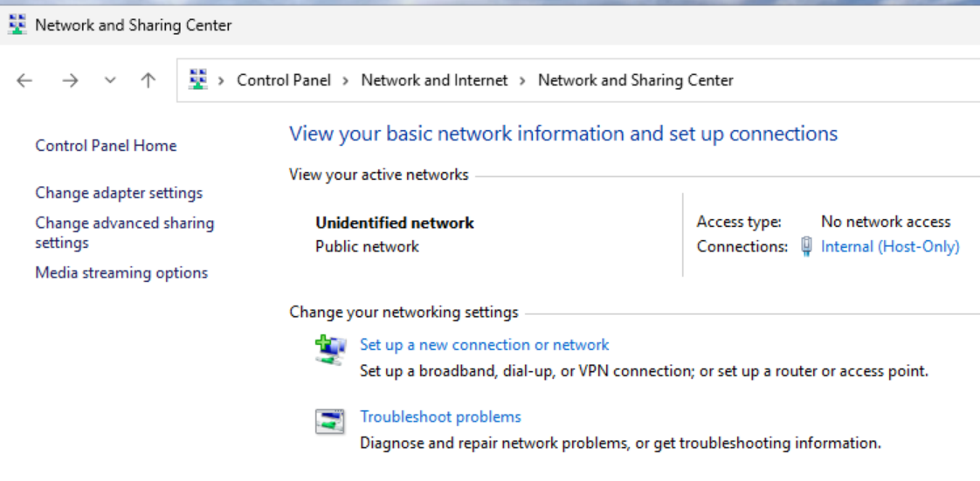The height and width of the screenshot is (481, 980).
Task: Click the Troubleshoot problems icon
Action: [330, 422]
